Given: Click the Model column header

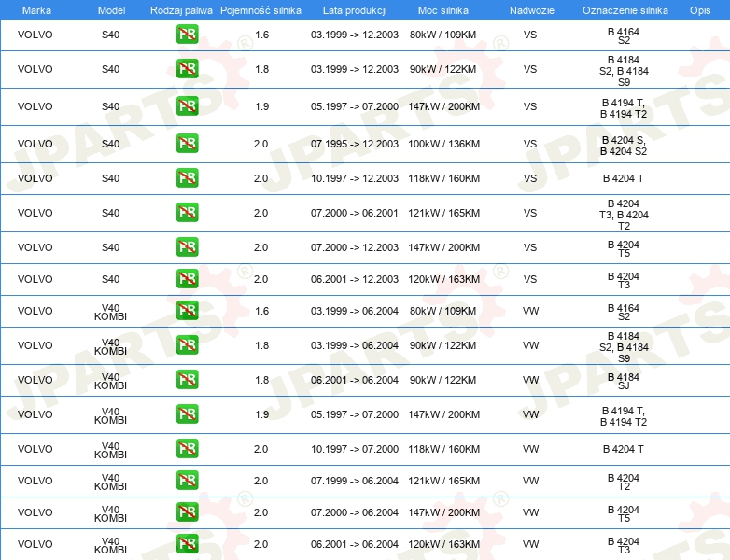Looking at the screenshot, I should coord(111,10).
